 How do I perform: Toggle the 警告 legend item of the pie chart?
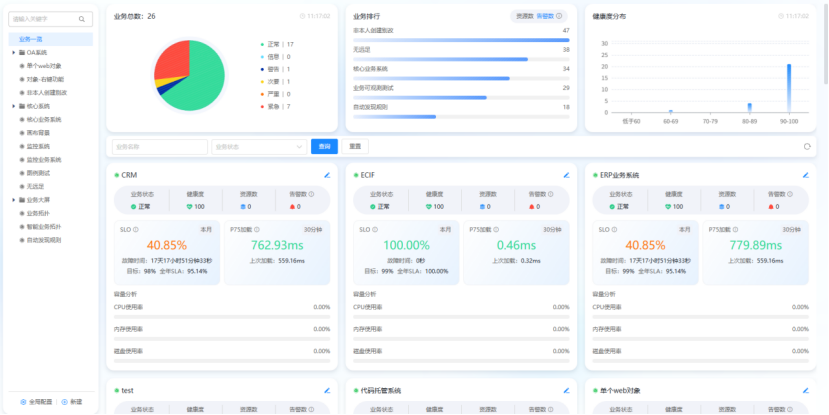(275, 69)
